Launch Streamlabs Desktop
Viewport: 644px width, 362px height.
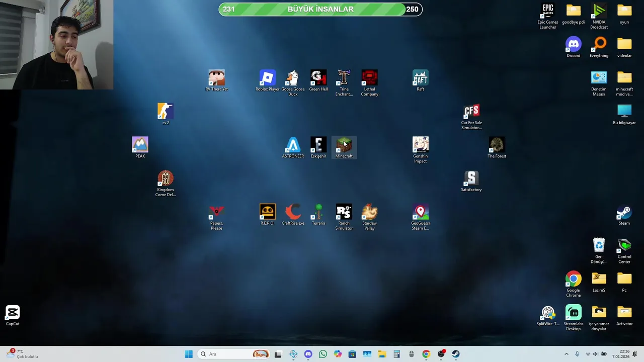(x=573, y=318)
